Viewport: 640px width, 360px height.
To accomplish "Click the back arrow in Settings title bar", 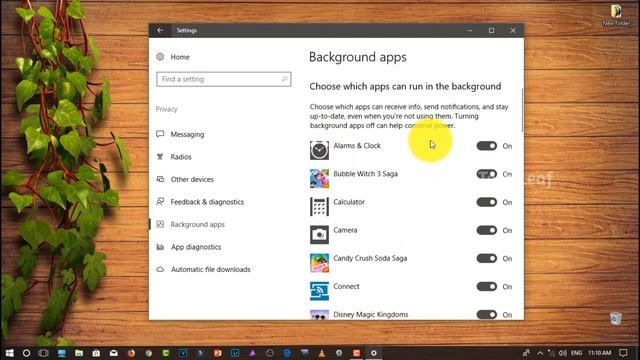I will pos(160,30).
